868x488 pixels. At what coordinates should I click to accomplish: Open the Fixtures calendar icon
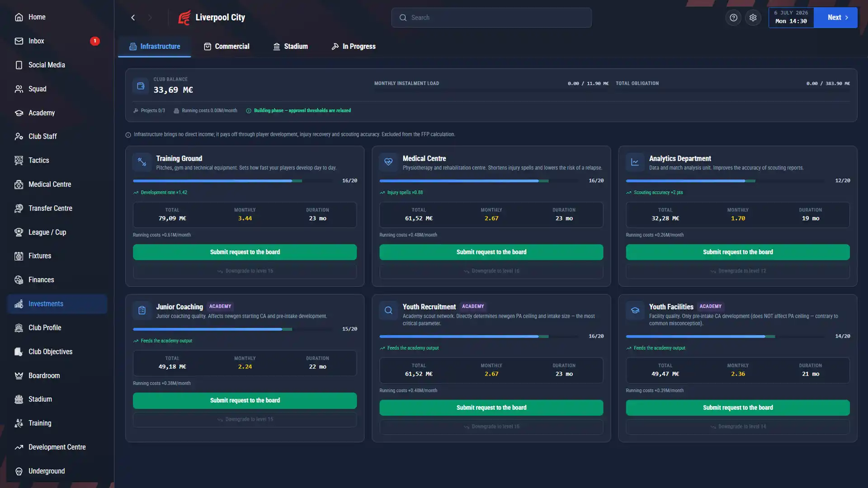[19, 256]
